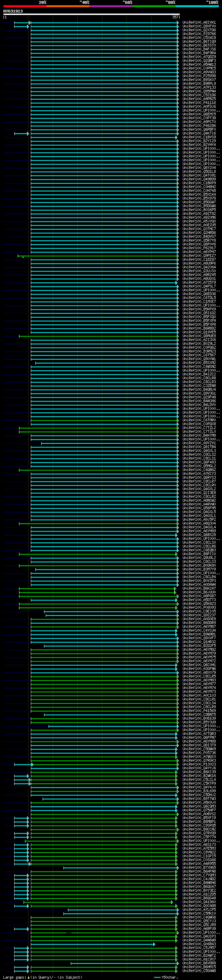Select hit label UniRef100_B4KYM8
The height and width of the screenshot is (980, 222).
pos(199,436)
